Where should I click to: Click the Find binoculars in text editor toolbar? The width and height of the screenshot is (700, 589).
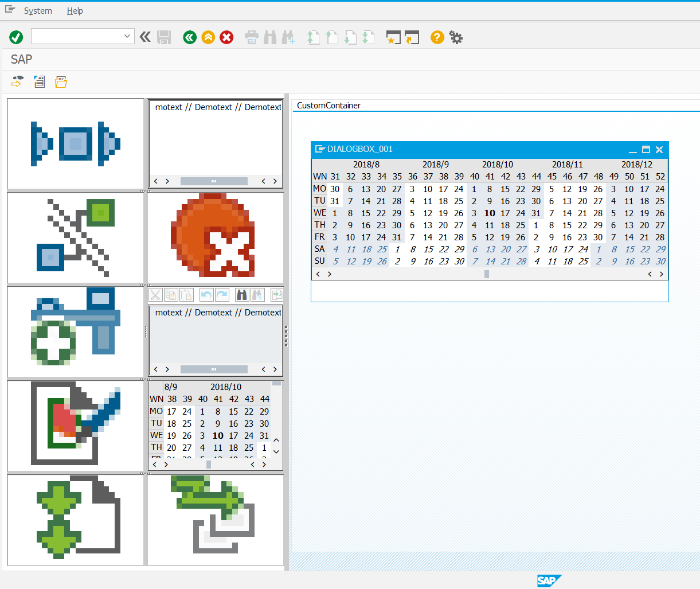[242, 295]
